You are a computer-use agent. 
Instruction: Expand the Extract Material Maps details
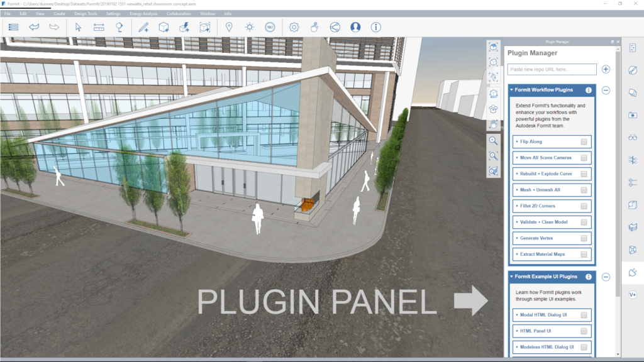point(517,254)
